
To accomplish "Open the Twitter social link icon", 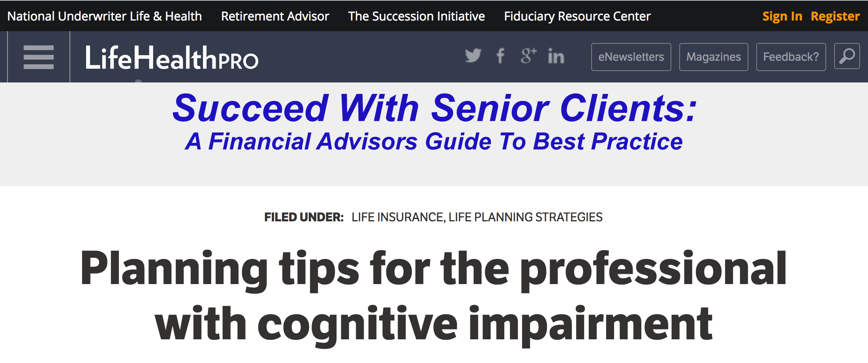I will [473, 56].
